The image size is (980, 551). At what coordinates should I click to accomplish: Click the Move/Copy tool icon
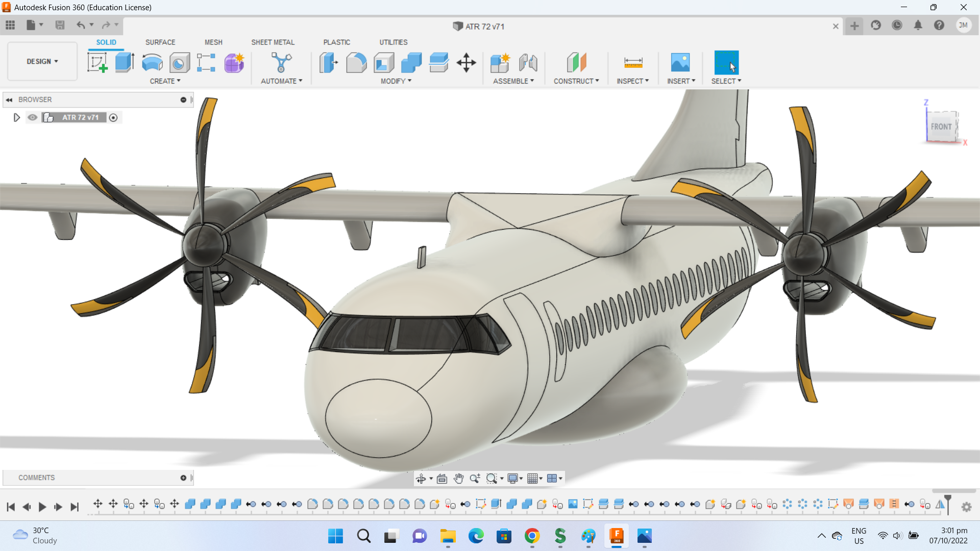point(466,63)
